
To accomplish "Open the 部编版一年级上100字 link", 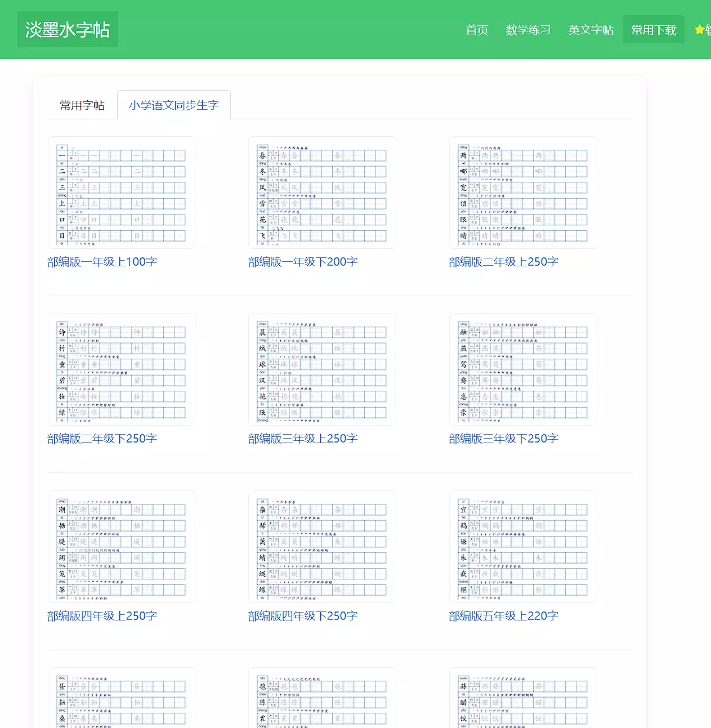I will 102,262.
